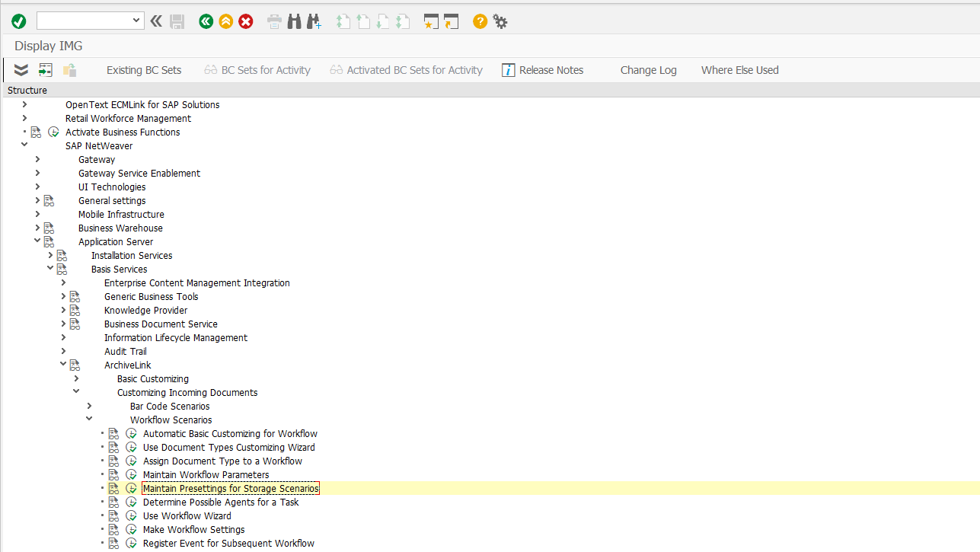
Task: Click the Previous Page icon
Action: click(x=363, y=21)
